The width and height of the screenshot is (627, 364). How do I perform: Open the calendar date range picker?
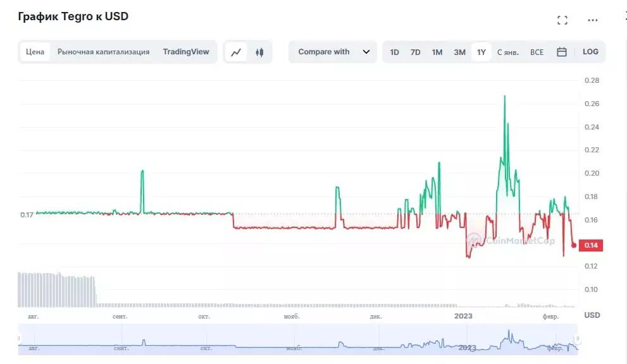pyautogui.click(x=561, y=52)
